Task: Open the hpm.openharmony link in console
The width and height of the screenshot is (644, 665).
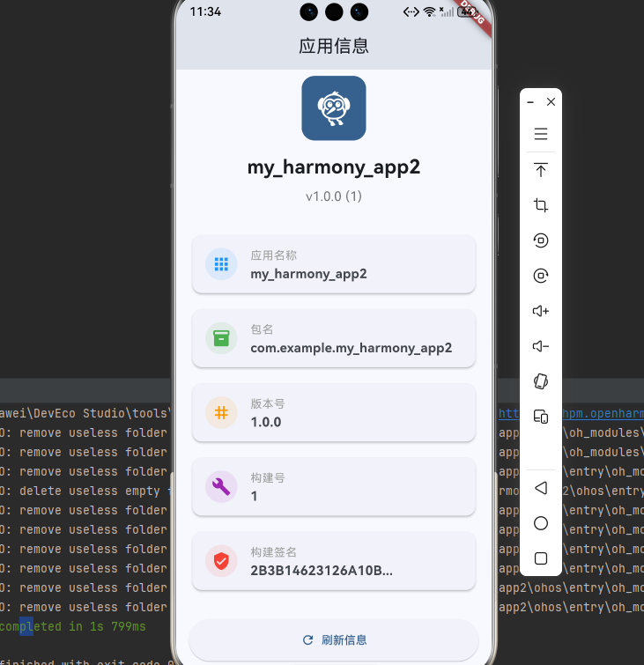Action: coord(603,413)
